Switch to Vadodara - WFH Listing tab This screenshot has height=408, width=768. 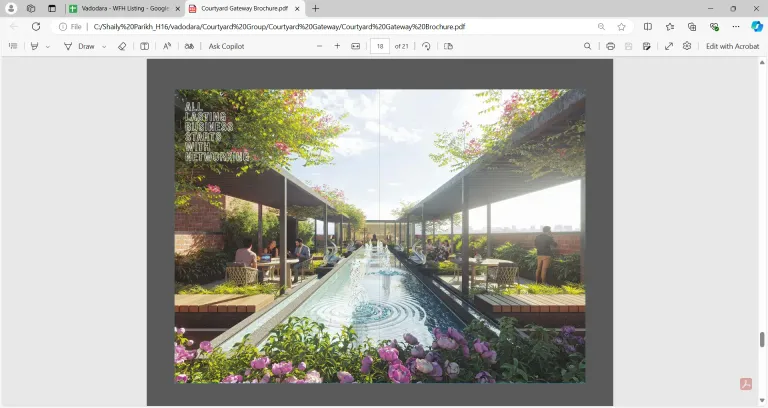pyautogui.click(x=124, y=8)
